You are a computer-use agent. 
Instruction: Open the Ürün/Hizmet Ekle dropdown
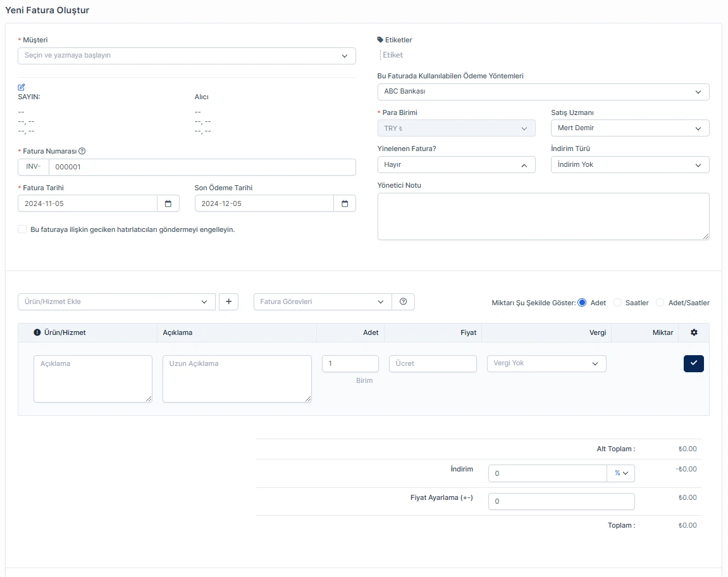(x=116, y=301)
